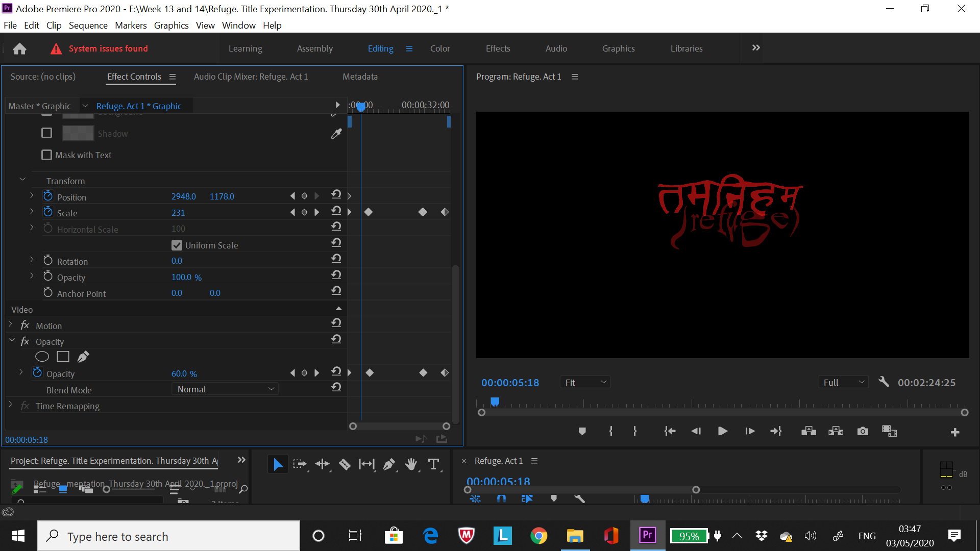This screenshot has height=551, width=980.
Task: Select the Pen tool
Action: point(389,464)
